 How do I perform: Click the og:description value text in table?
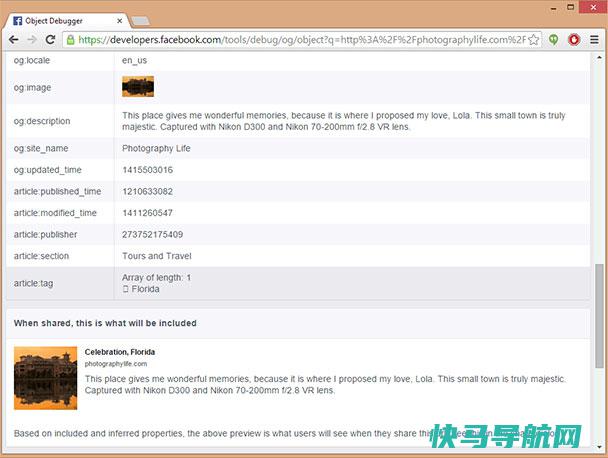344,121
